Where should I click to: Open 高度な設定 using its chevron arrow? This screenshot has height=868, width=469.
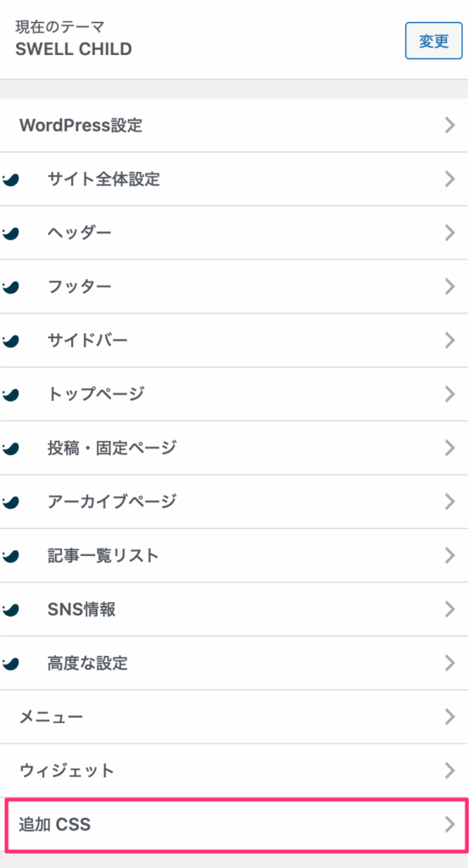click(x=450, y=663)
